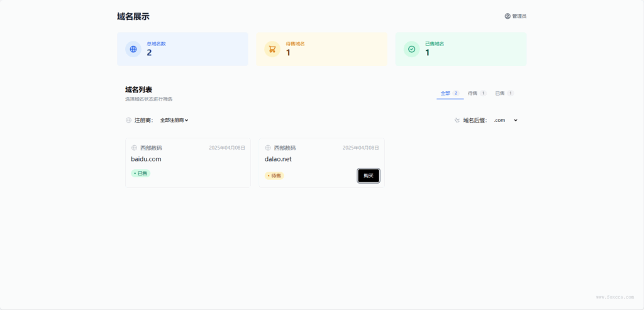Click the green checkmark icon for sold domains
Viewport: 644px width, 310px height.
point(411,49)
